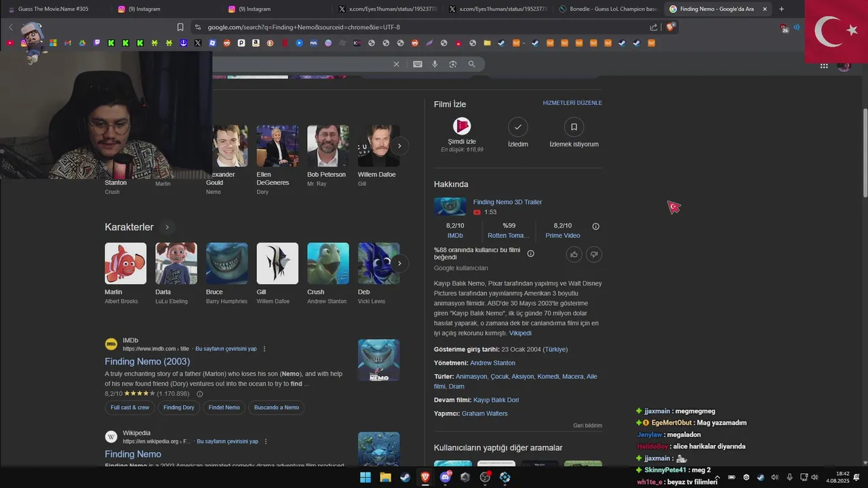Play the Finding Nemo 3D Trailer
The image size is (868, 488).
click(507, 202)
